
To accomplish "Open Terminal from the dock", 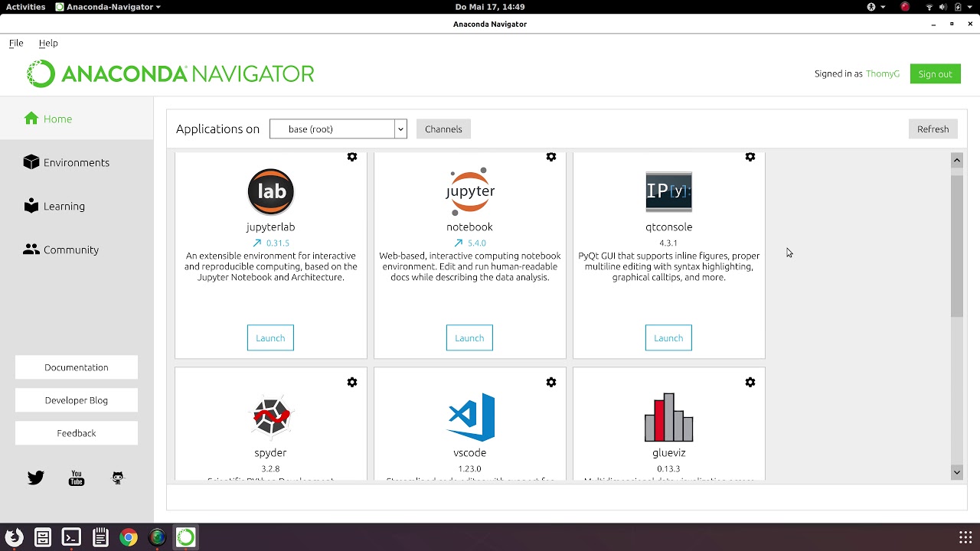I will point(71,537).
